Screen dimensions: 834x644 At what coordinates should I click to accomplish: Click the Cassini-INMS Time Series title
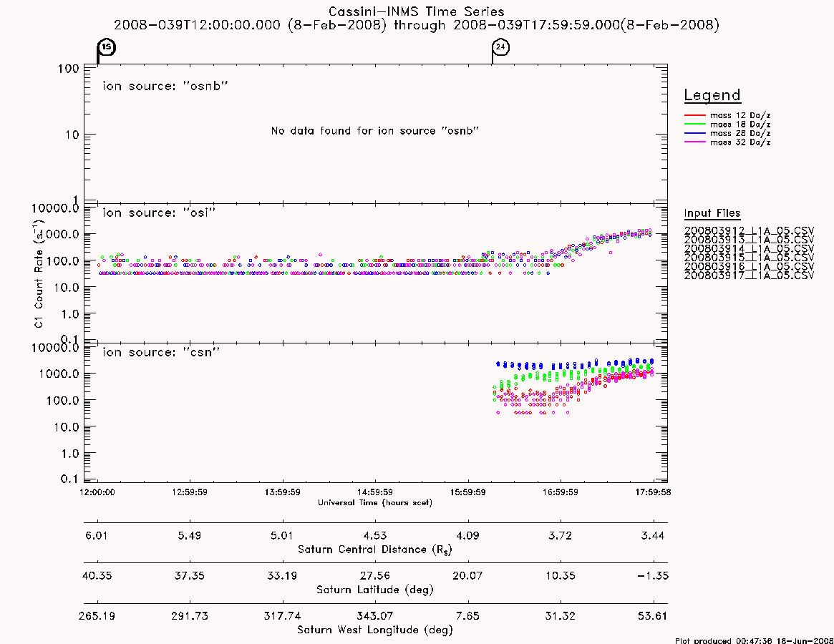[x=417, y=11]
